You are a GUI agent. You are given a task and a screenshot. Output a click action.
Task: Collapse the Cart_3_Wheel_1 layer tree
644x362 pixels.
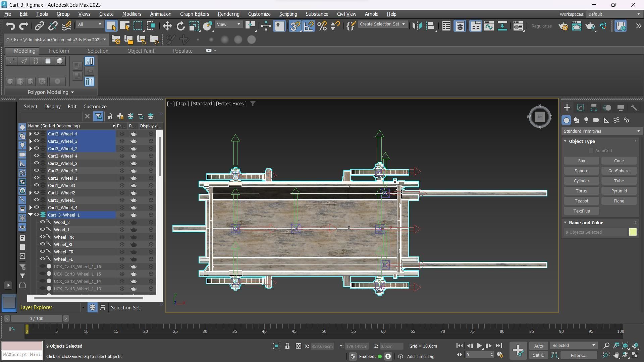pyautogui.click(x=31, y=215)
